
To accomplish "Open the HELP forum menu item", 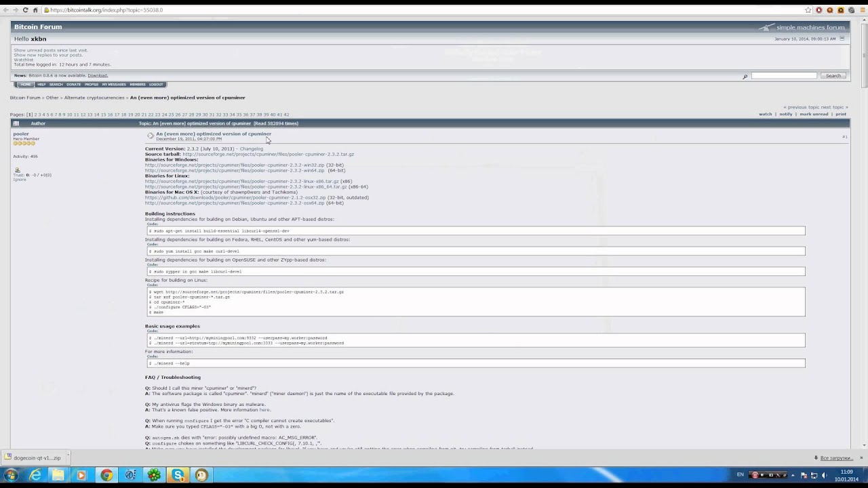I will tap(41, 85).
